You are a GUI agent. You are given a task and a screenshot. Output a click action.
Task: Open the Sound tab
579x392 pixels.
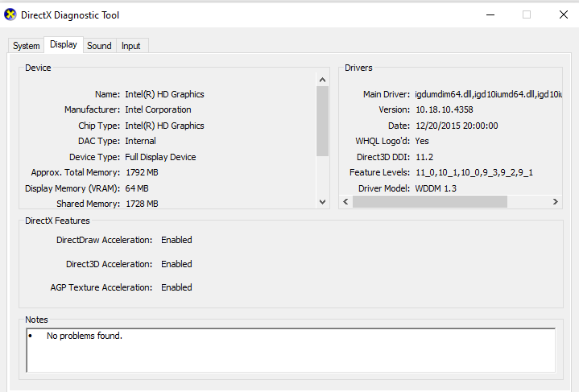point(99,46)
